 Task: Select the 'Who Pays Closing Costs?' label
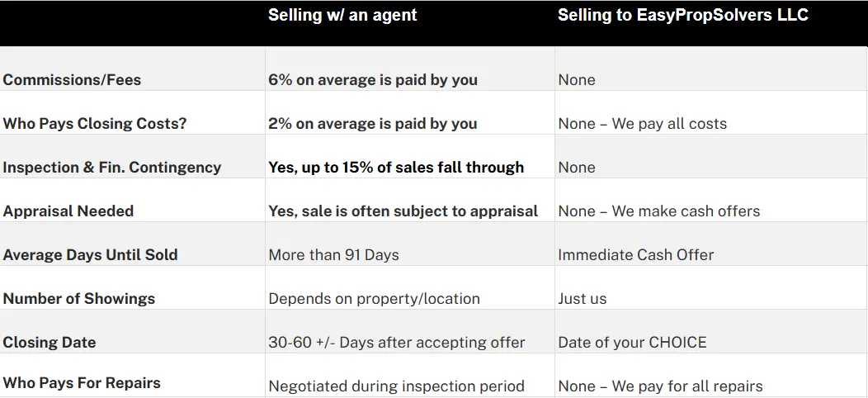pos(95,124)
